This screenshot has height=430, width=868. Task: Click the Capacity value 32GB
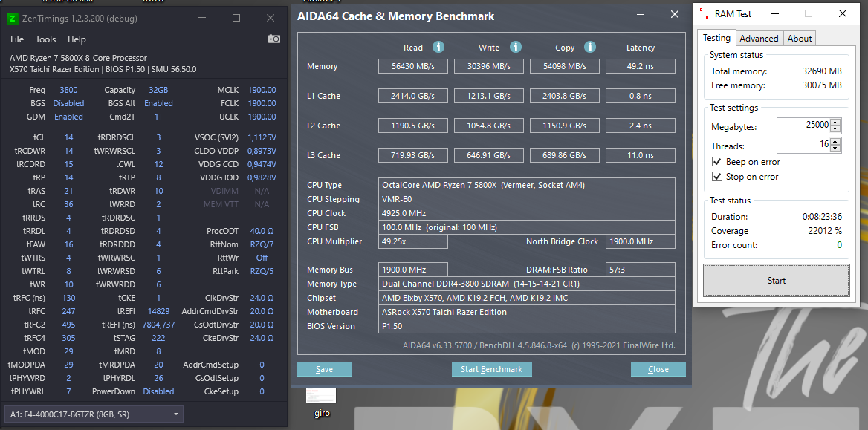[x=159, y=90]
